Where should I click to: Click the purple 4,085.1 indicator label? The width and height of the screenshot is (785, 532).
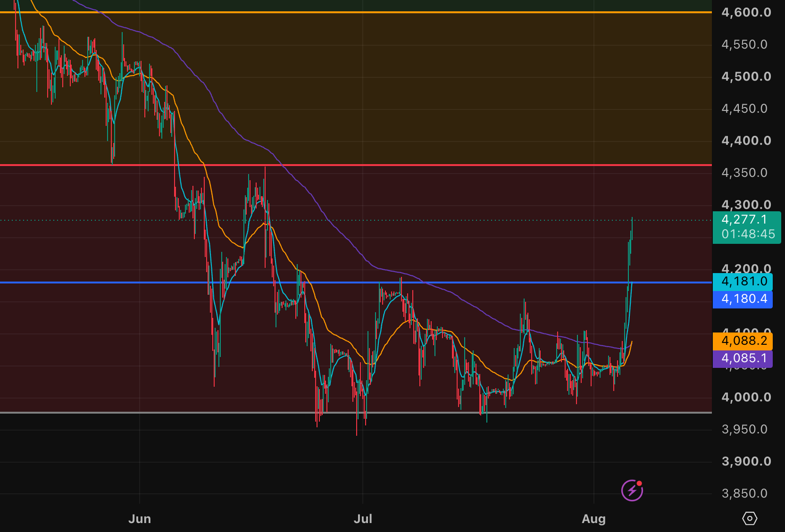pyautogui.click(x=743, y=358)
